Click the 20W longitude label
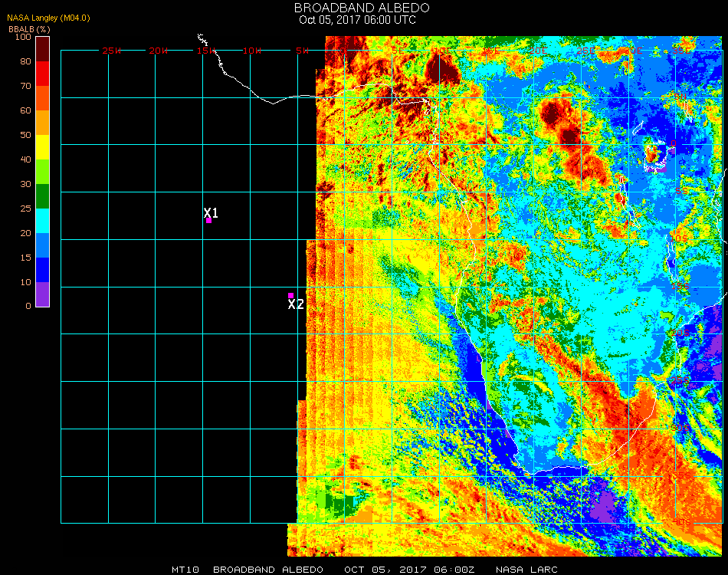728x575 pixels. point(158,51)
